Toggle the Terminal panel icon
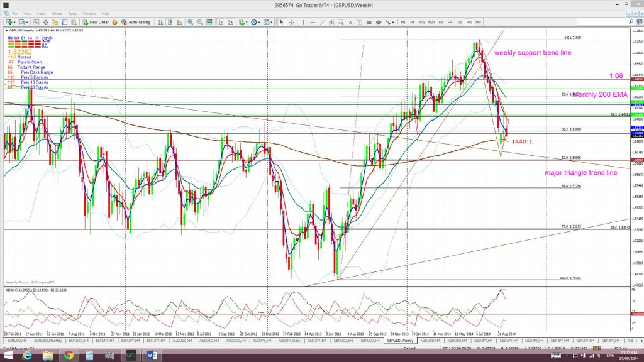The width and height of the screenshot is (644, 362). click(65, 22)
